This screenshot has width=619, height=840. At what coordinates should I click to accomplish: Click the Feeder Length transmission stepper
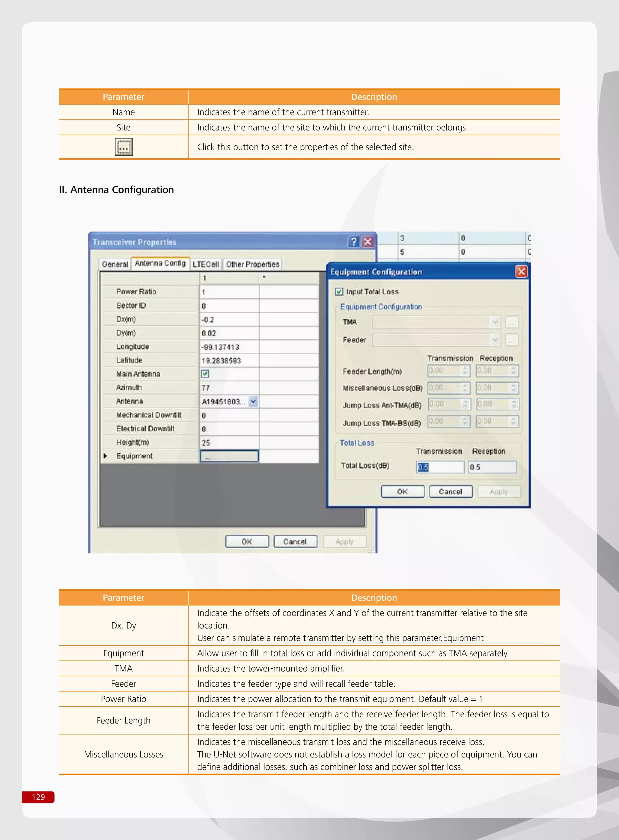point(465,371)
